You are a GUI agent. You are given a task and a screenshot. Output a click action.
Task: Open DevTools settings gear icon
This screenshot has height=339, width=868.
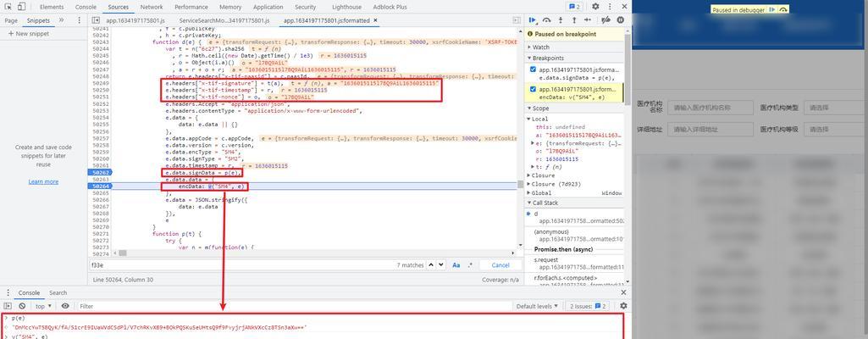click(595, 7)
